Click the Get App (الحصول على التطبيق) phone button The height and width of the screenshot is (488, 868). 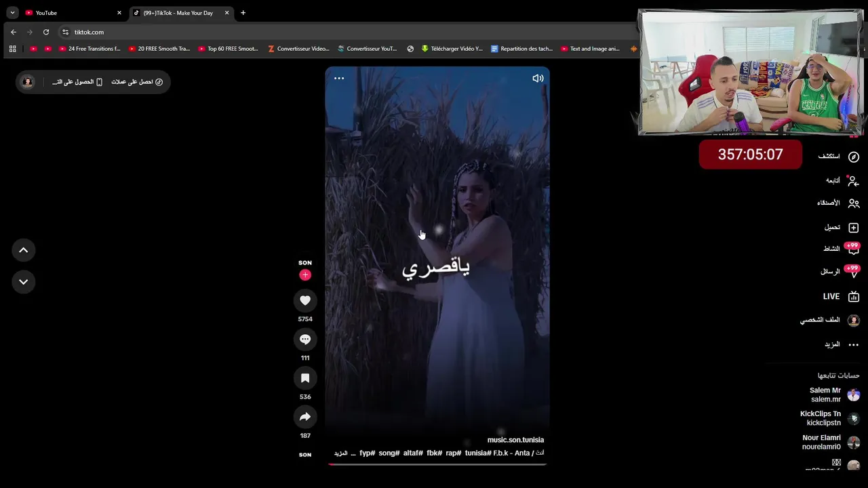point(77,82)
